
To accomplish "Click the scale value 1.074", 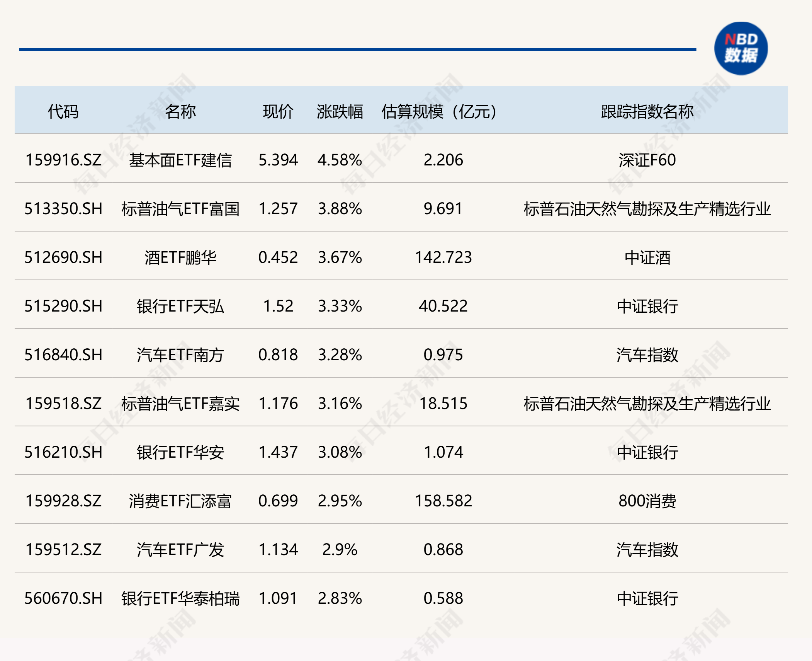I will click(x=443, y=452).
